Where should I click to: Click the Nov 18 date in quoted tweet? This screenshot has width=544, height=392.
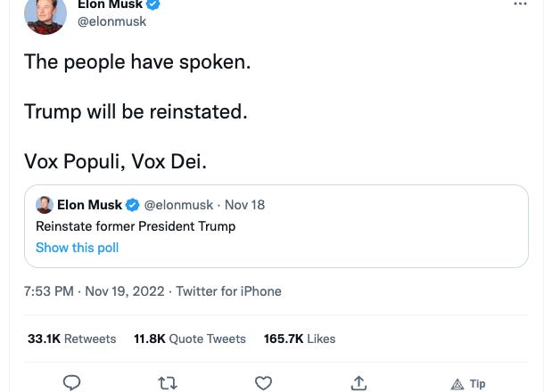click(244, 205)
